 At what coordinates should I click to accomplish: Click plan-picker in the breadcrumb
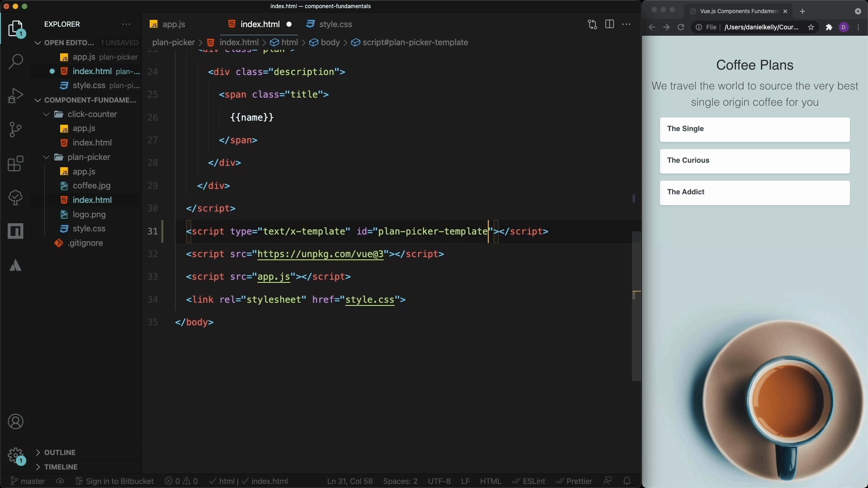pyautogui.click(x=173, y=42)
